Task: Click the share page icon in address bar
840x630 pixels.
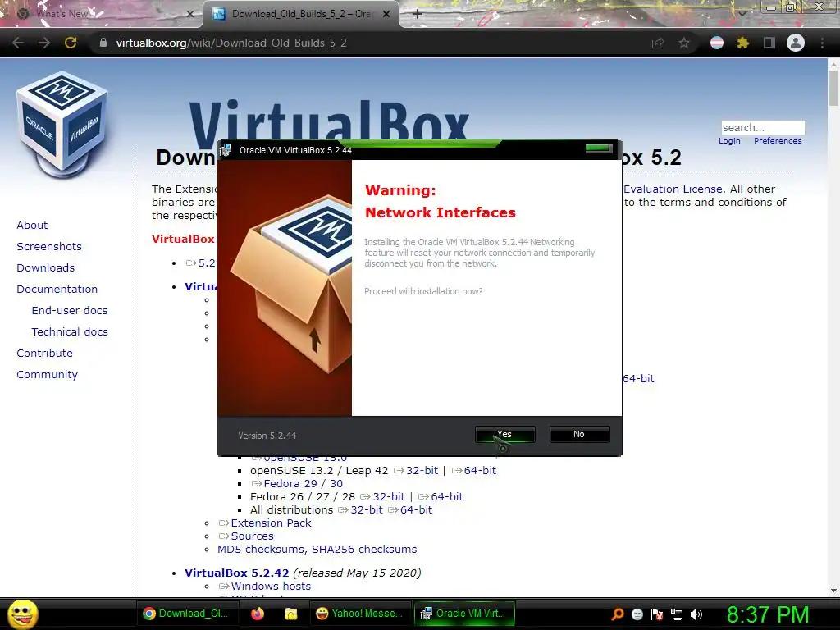Action: click(x=658, y=43)
